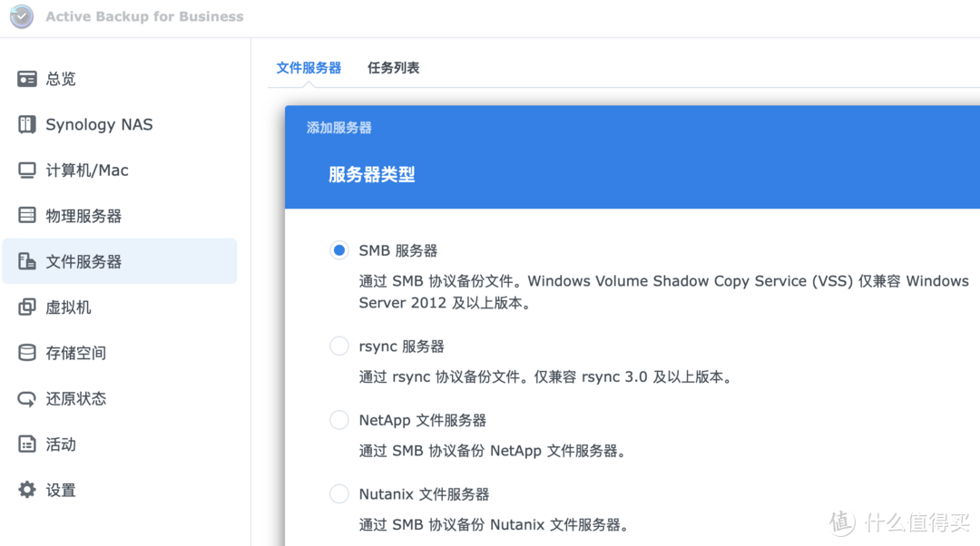Click the 服务器类型 dialog header
This screenshot has width=980, height=546.
coord(371,174)
